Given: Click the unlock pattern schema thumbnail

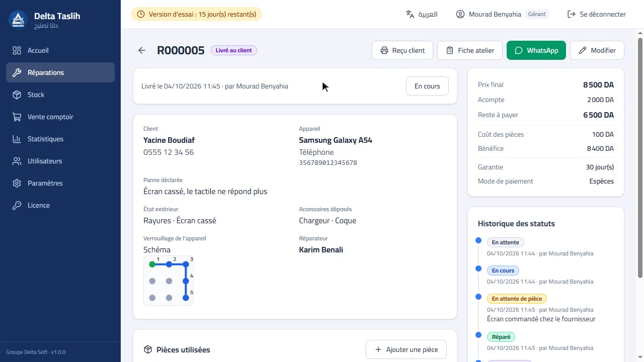Looking at the screenshot, I should (169, 281).
